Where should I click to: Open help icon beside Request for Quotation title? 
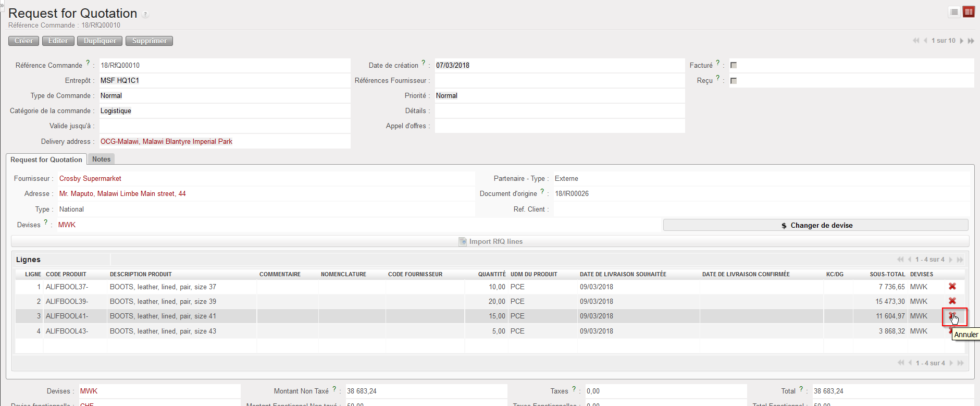point(146,15)
